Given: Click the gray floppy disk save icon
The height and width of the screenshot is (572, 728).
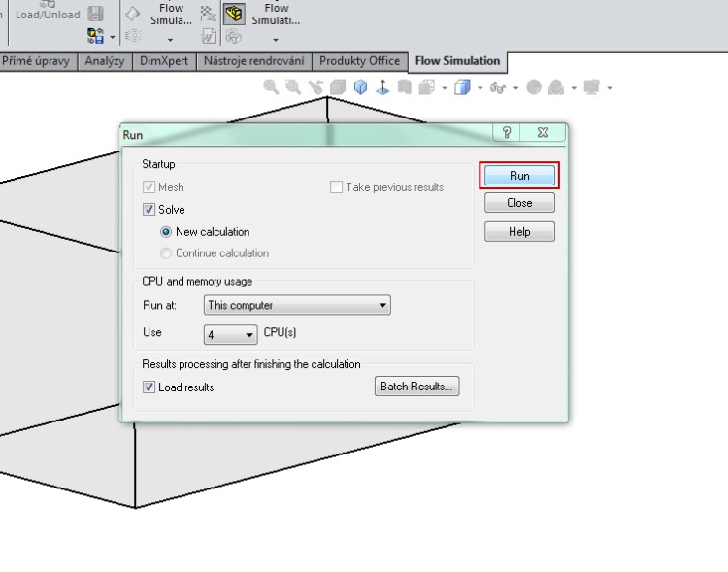Looking at the screenshot, I should [x=96, y=14].
